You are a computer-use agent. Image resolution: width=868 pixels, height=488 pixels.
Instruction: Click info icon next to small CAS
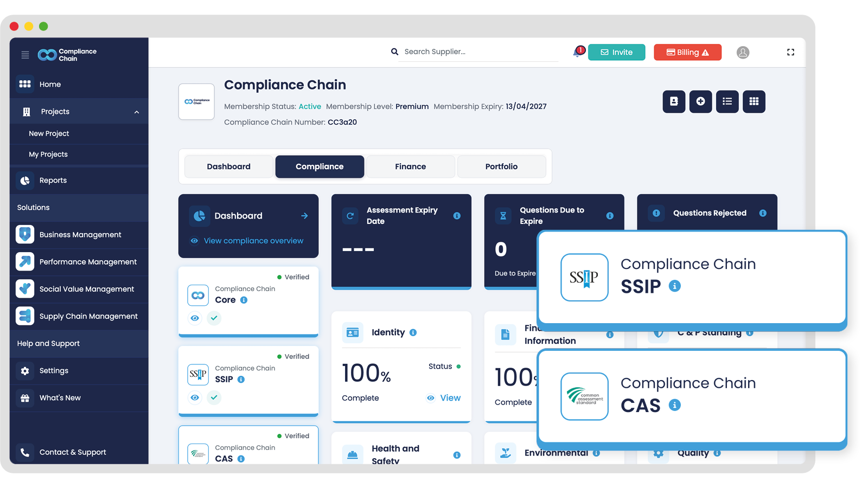tap(241, 459)
